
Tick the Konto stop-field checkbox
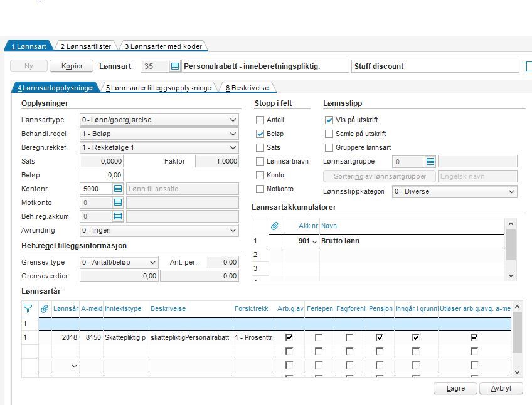coord(260,175)
